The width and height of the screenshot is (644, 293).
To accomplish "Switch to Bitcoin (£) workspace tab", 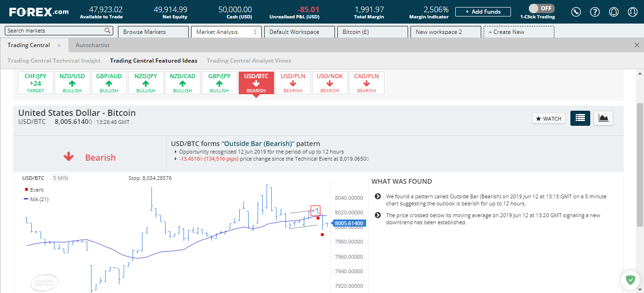I will tap(372, 32).
